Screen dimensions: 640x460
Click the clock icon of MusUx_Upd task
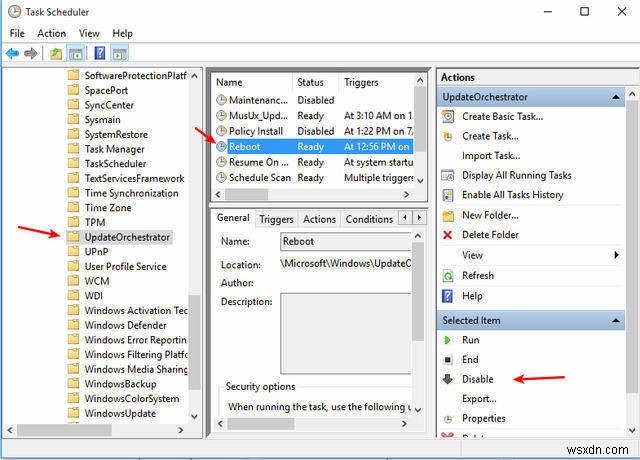[x=221, y=116]
